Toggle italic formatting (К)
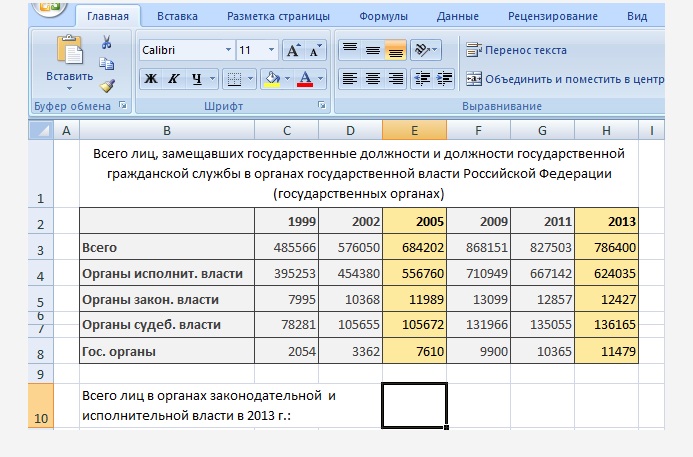The height and width of the screenshot is (457, 693). coord(173,79)
